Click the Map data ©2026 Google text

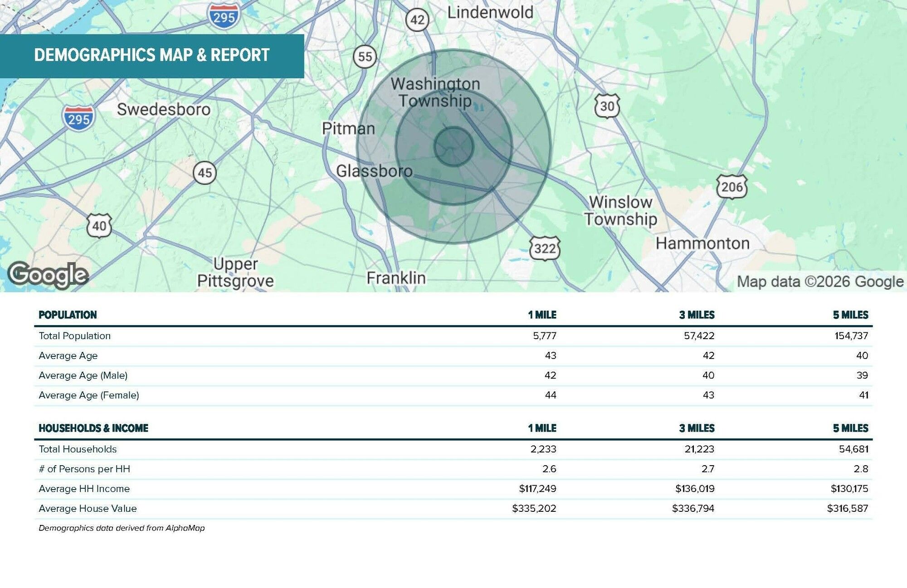[820, 282]
